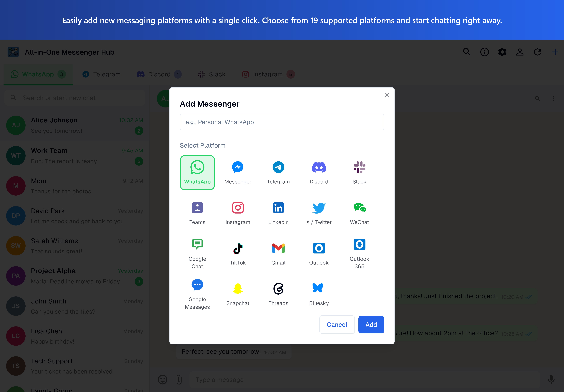This screenshot has width=564, height=392.
Task: Click the Search or start new chat field
Action: pos(75,98)
